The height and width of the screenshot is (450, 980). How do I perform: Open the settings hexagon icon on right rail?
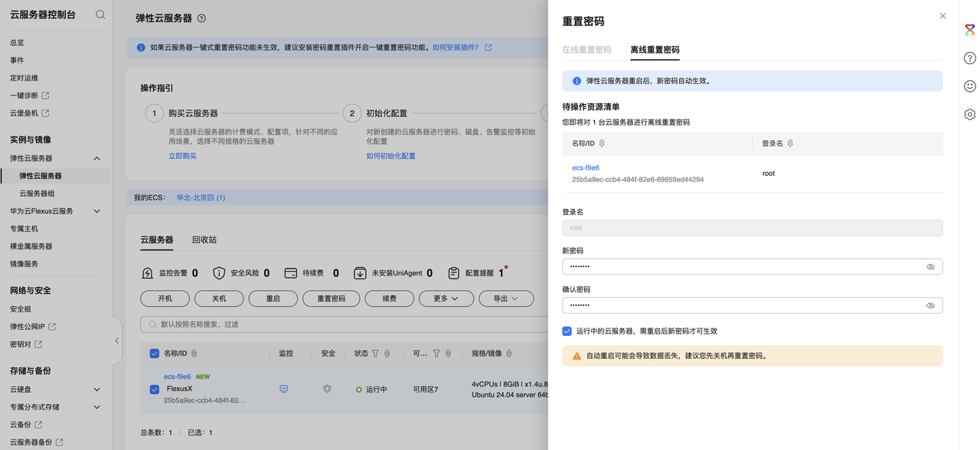pos(969,115)
